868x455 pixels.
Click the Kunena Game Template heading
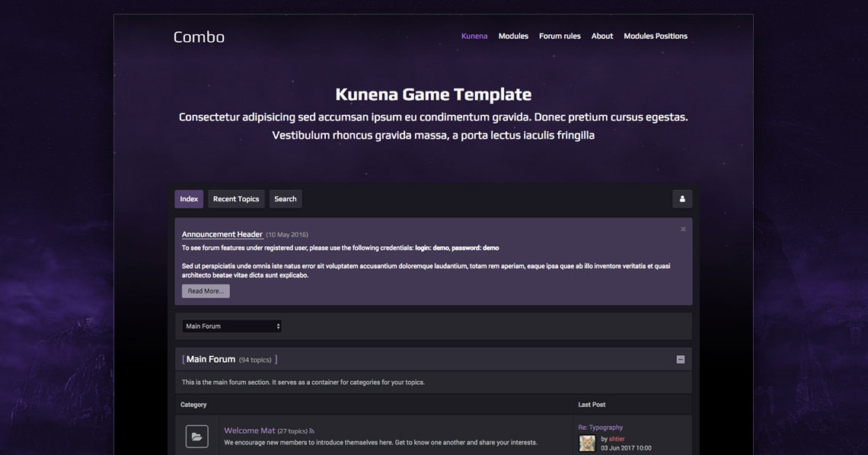(x=433, y=95)
